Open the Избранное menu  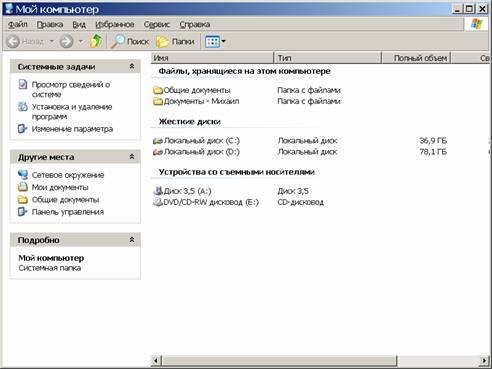pos(115,25)
